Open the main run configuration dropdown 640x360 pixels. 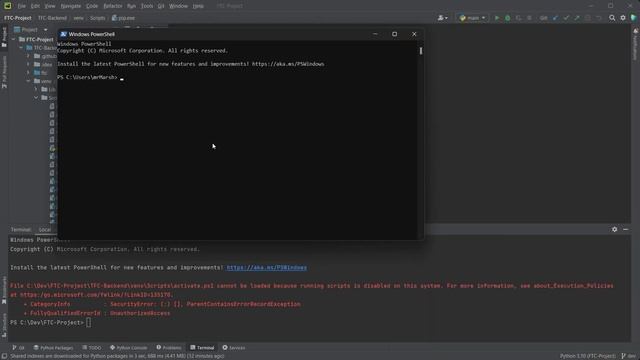(472, 18)
